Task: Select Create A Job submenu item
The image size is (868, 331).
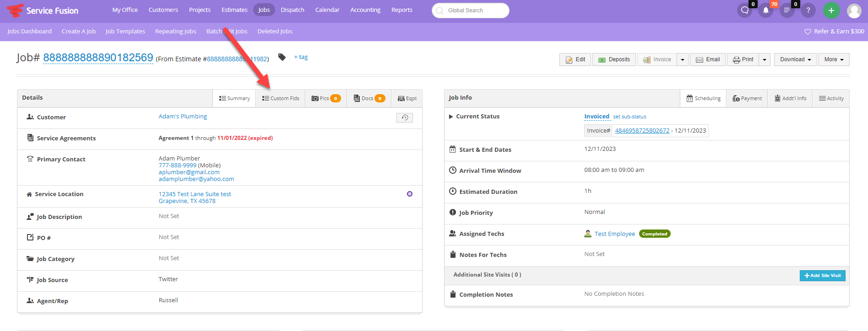Action: point(79,32)
